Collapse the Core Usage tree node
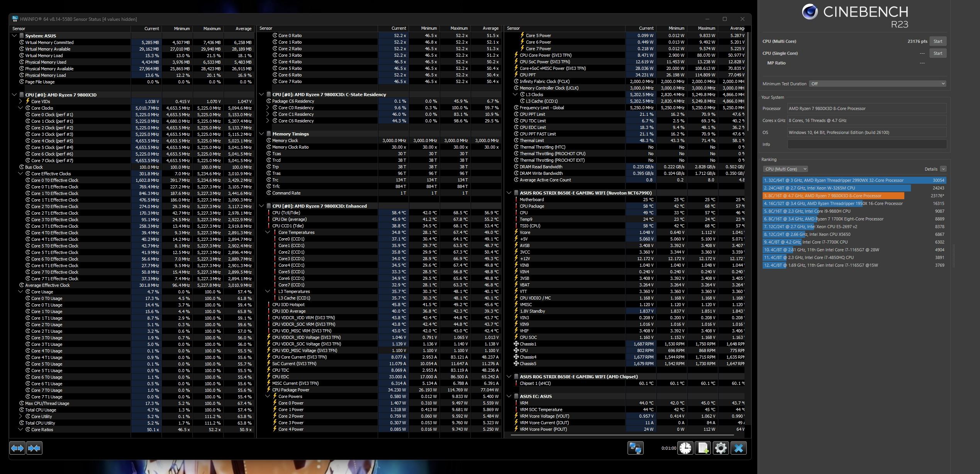The height and width of the screenshot is (474, 980). 20,292
